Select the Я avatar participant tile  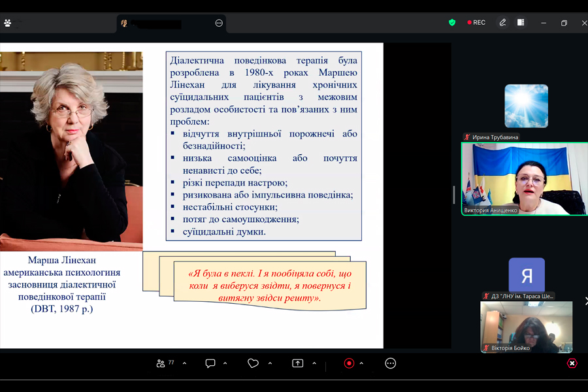click(x=527, y=276)
